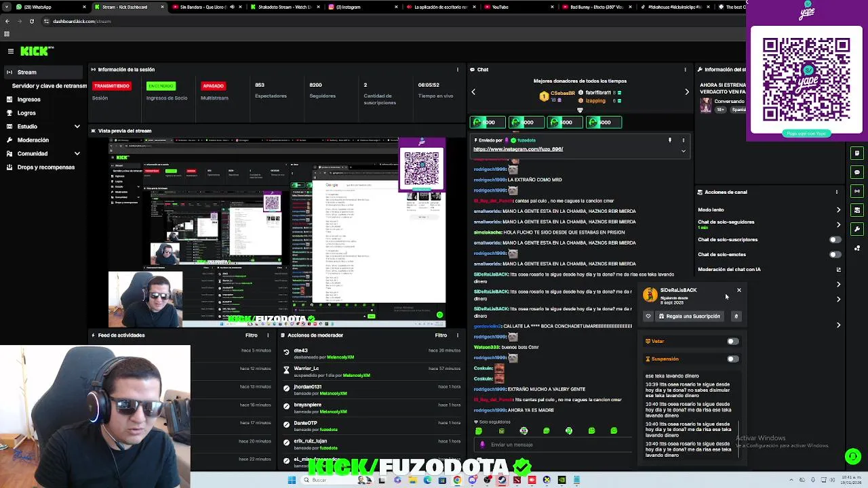
Task: Reload the dashboard.kick.com page
Action: click(31, 21)
